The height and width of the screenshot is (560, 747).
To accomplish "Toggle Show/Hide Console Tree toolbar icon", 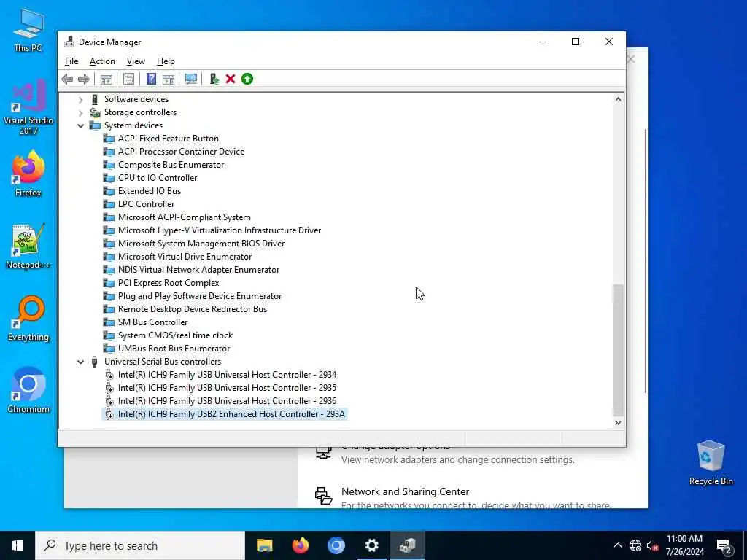I will pos(107,79).
